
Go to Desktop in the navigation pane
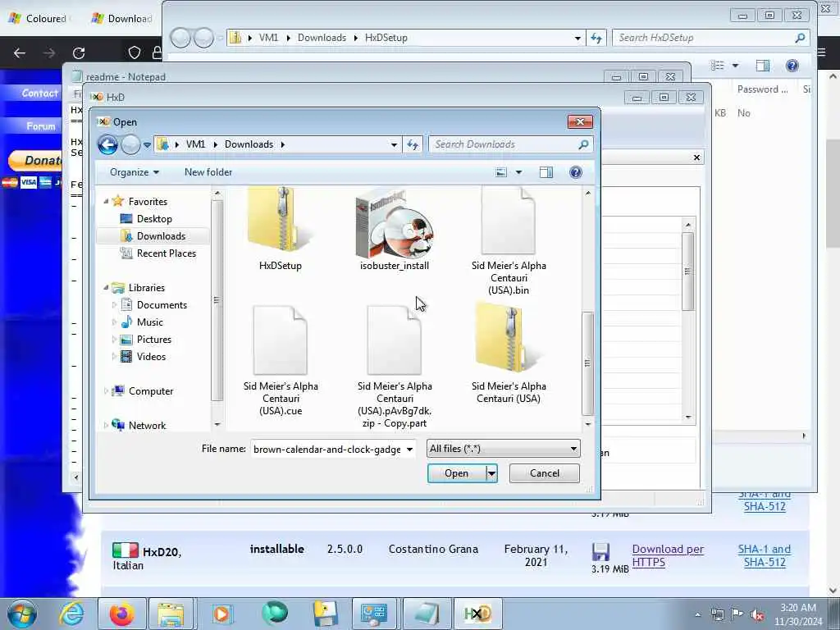154,219
